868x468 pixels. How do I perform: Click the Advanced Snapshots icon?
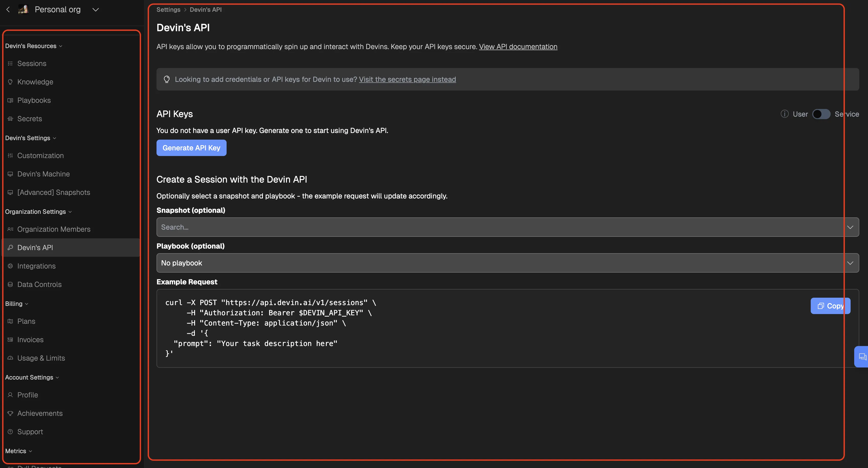point(10,192)
